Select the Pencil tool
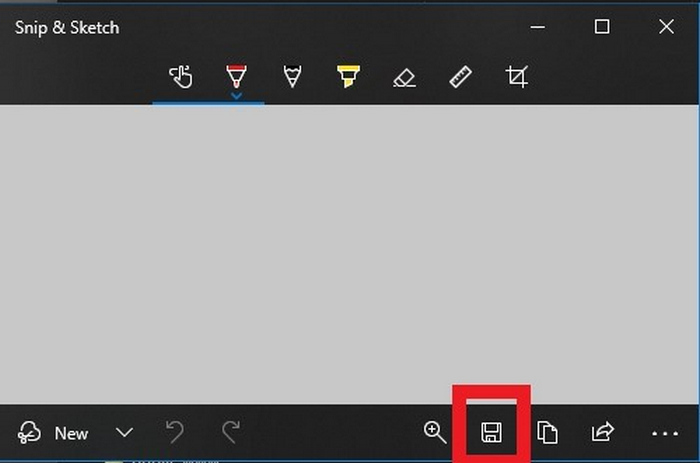 pos(292,76)
